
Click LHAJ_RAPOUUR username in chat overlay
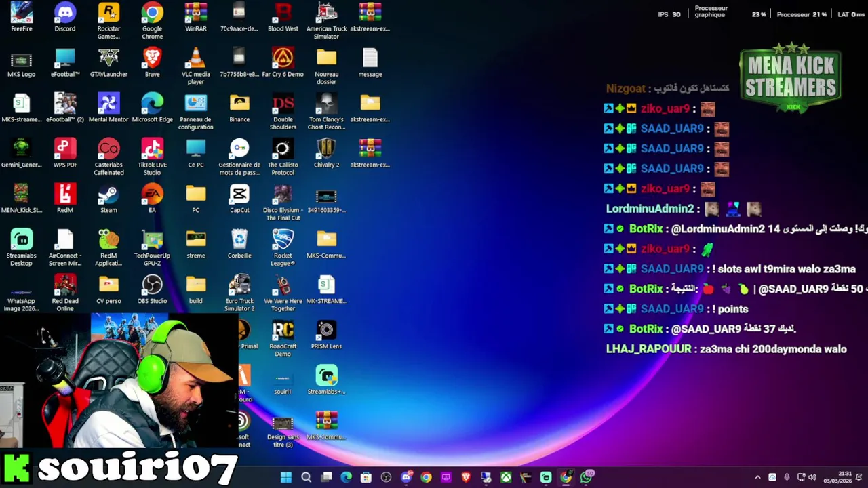[649, 349]
